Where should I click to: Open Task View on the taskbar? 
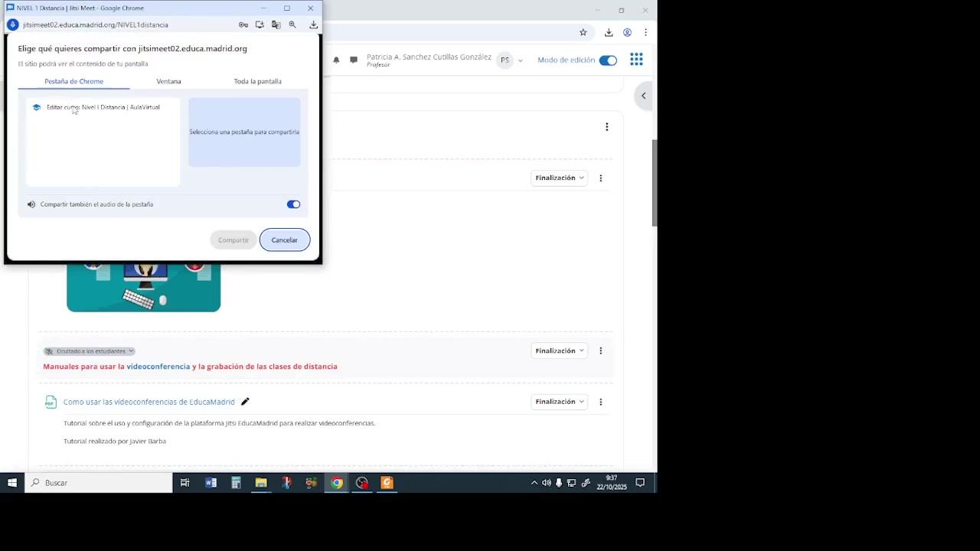185,483
